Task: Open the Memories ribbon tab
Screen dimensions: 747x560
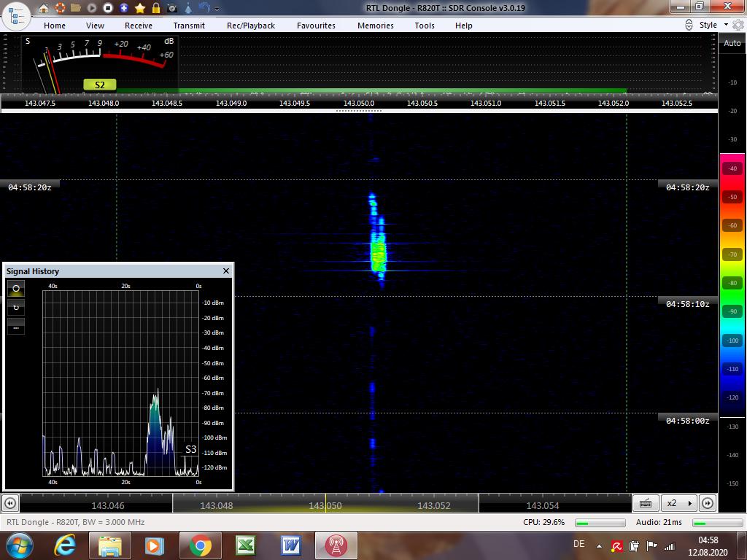Action: pyautogui.click(x=376, y=26)
